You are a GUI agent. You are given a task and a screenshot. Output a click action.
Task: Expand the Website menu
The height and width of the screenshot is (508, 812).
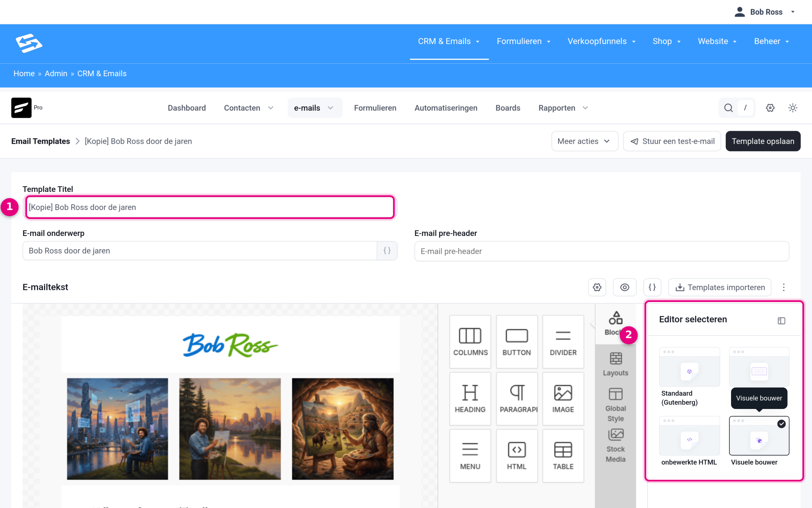point(717,41)
